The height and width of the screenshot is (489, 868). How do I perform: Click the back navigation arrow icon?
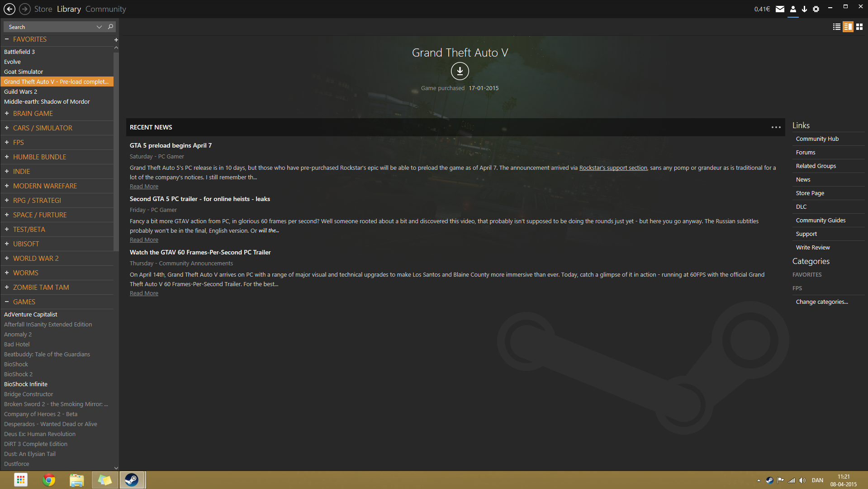tap(9, 9)
